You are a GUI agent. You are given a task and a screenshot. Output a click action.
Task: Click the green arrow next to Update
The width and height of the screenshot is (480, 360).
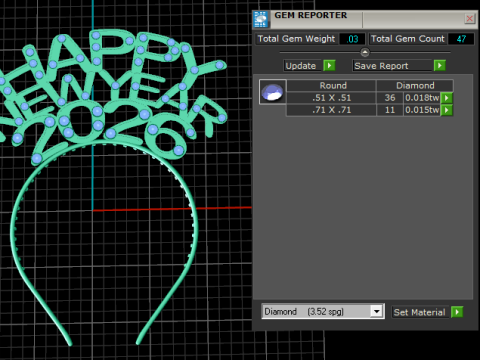(329, 65)
